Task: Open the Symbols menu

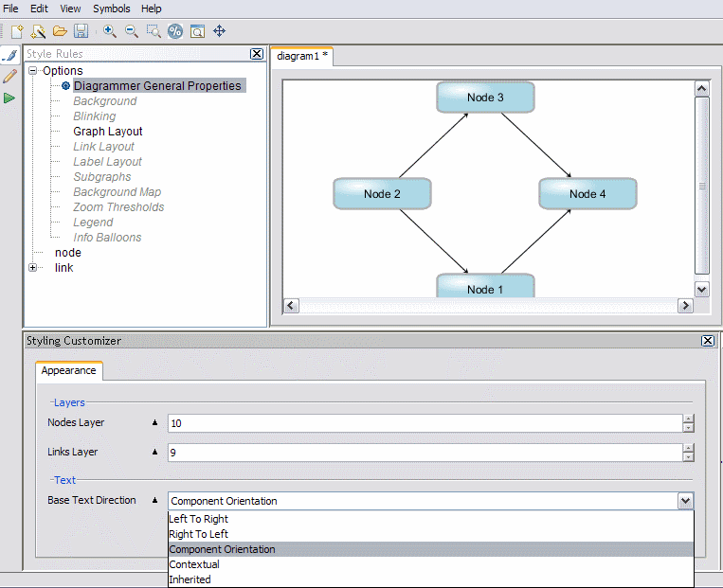Action: pos(111,9)
